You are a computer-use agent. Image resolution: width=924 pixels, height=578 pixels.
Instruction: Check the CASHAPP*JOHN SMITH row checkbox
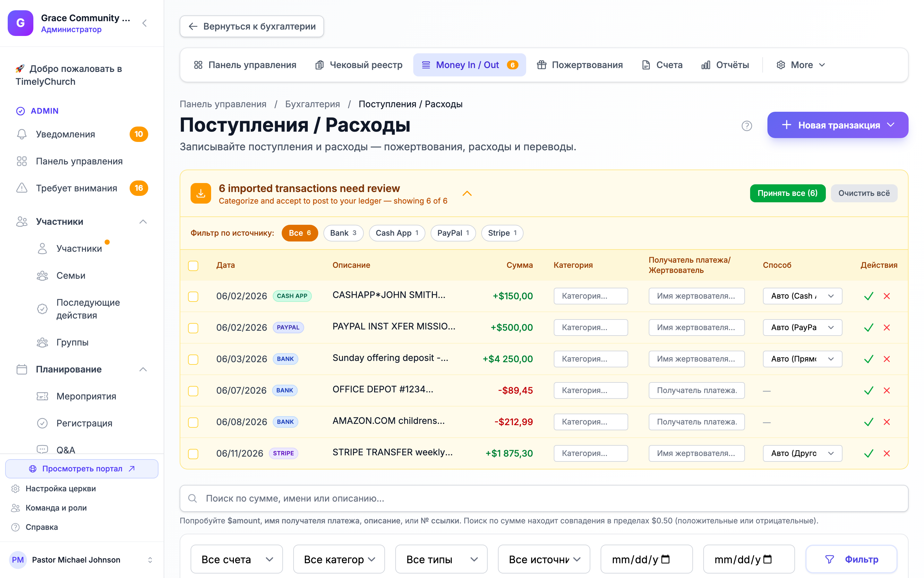tap(193, 297)
